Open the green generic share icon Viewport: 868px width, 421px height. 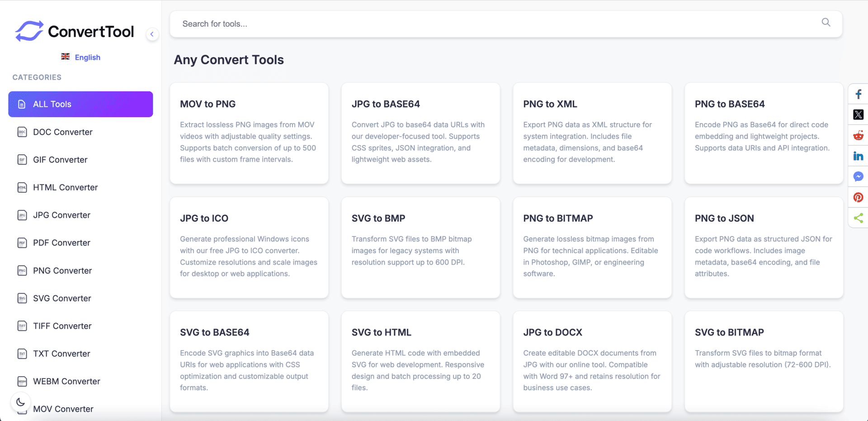click(858, 218)
